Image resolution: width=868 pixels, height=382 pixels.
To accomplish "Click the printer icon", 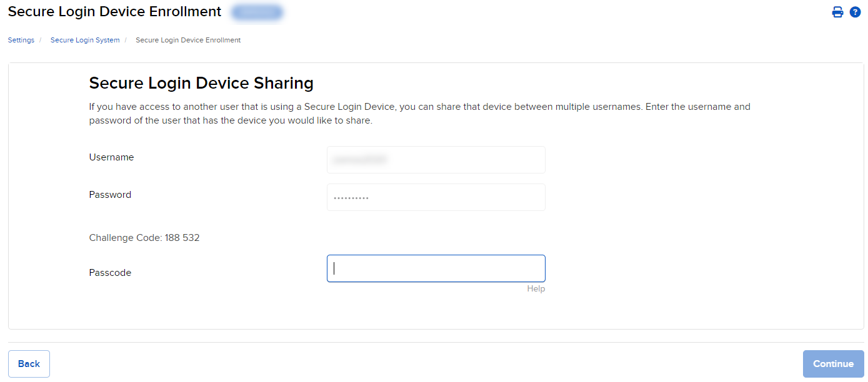I will pyautogui.click(x=837, y=11).
